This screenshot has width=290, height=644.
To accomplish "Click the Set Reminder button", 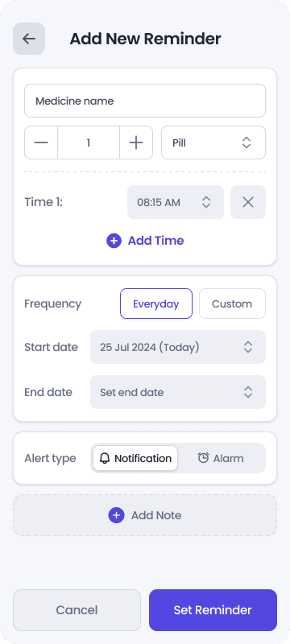I will click(x=213, y=610).
